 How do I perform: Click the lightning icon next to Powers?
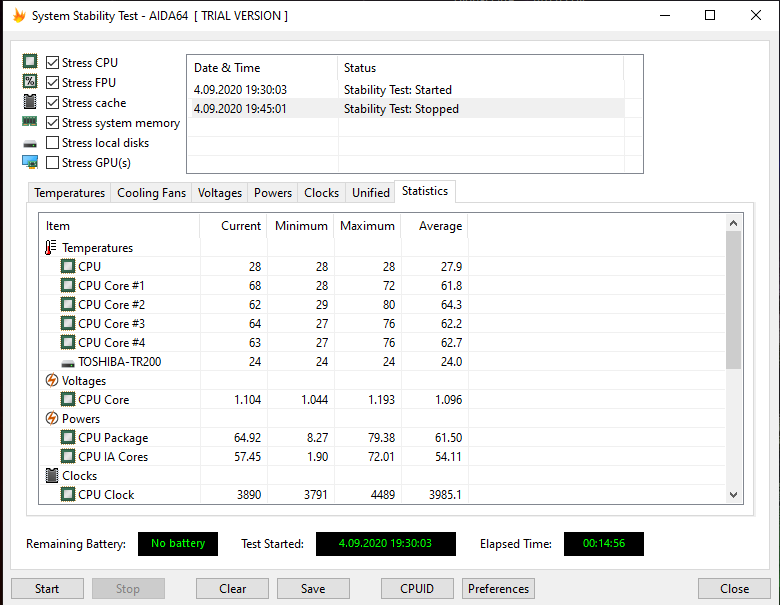pos(51,418)
